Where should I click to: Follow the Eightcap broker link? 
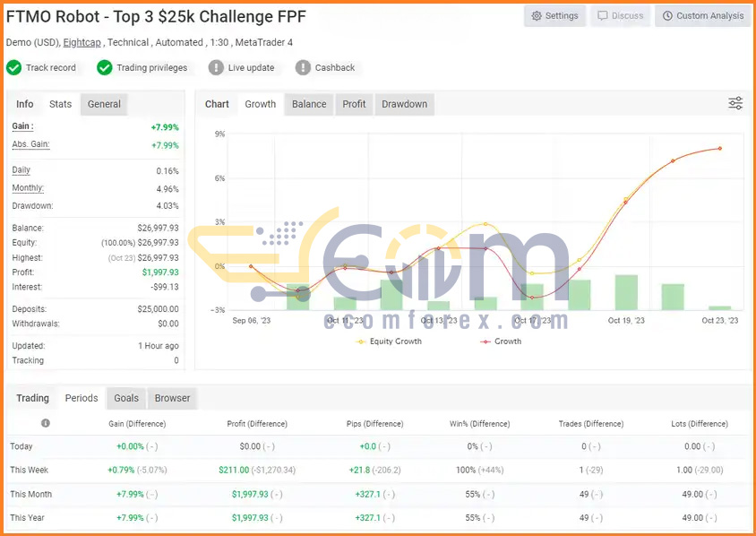[x=82, y=42]
